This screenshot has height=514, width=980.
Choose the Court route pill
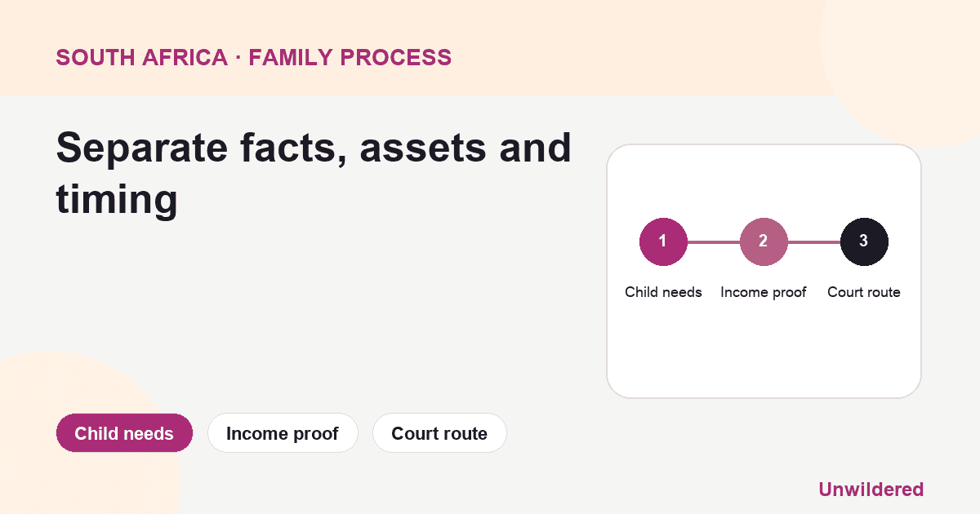439,433
